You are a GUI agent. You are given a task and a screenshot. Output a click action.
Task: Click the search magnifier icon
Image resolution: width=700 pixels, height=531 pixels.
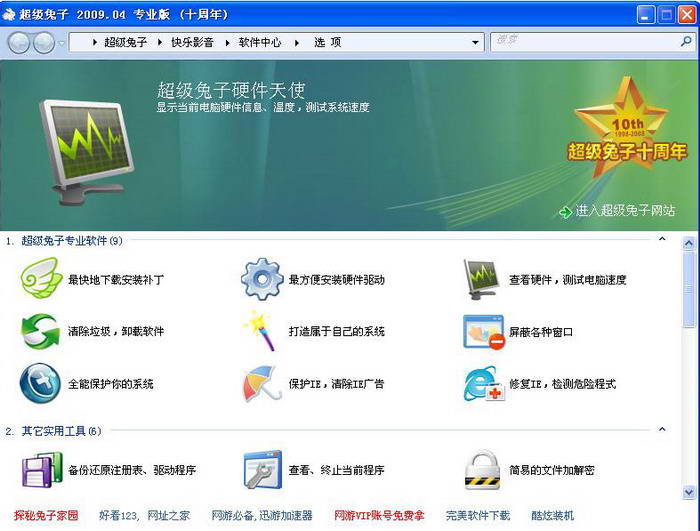coord(686,42)
